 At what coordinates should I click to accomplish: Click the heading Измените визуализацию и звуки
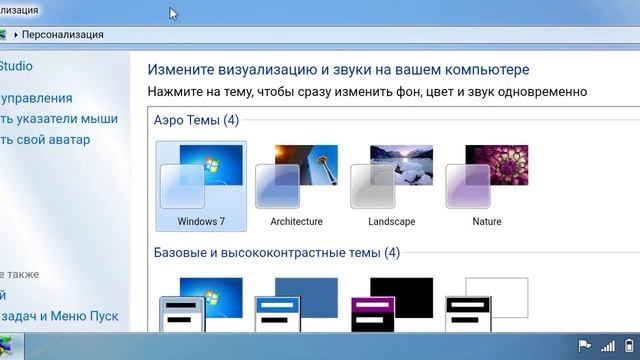tap(338, 69)
